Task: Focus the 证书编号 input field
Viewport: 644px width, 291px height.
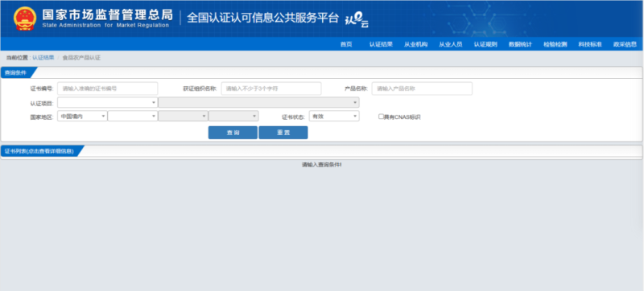Action: click(108, 88)
